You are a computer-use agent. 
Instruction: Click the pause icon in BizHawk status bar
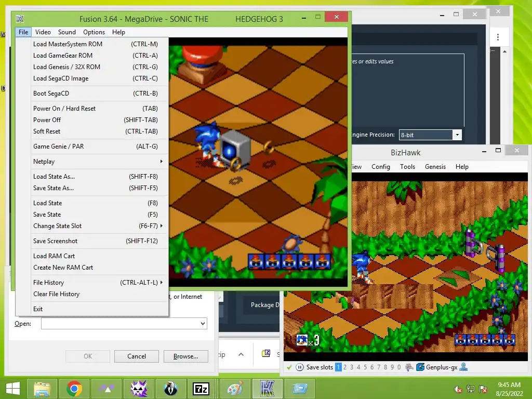click(x=300, y=367)
